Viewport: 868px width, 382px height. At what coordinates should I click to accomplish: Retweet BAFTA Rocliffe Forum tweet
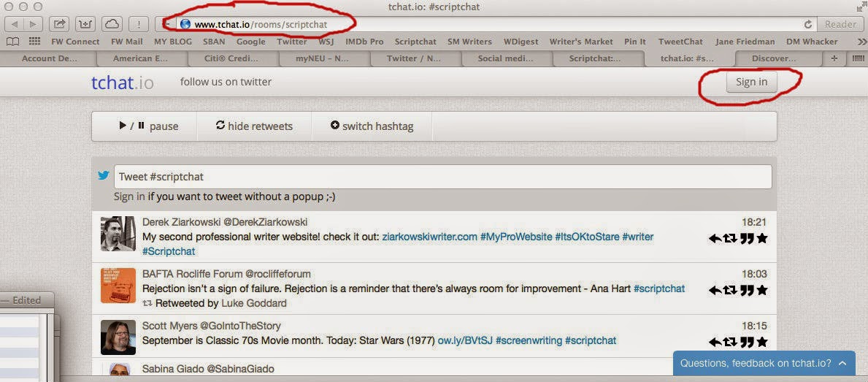tap(731, 290)
